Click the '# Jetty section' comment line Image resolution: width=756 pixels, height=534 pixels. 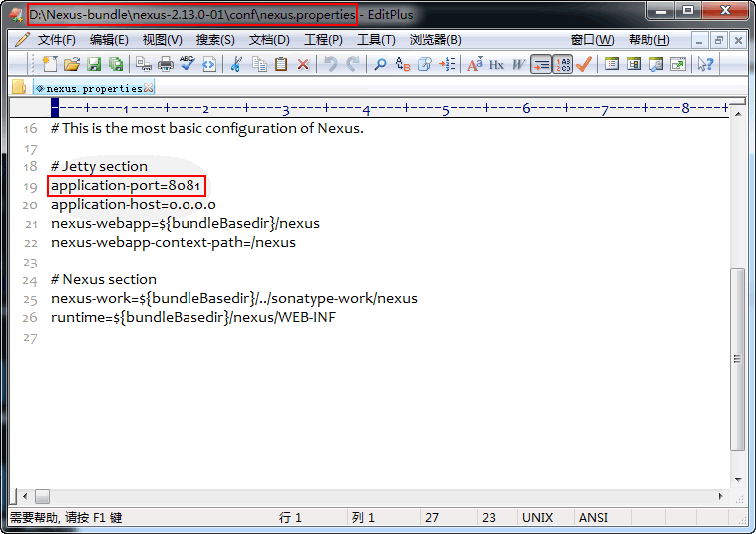point(99,166)
